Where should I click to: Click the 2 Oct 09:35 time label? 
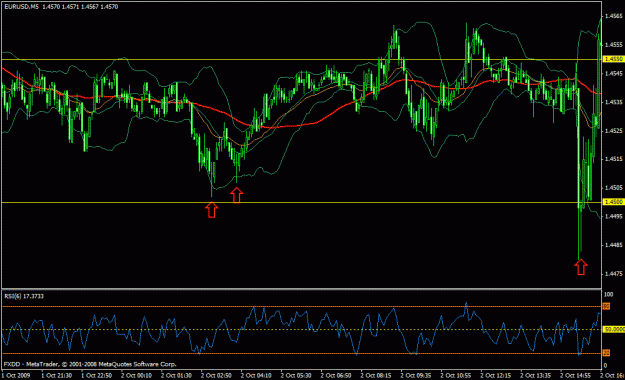[416, 375]
